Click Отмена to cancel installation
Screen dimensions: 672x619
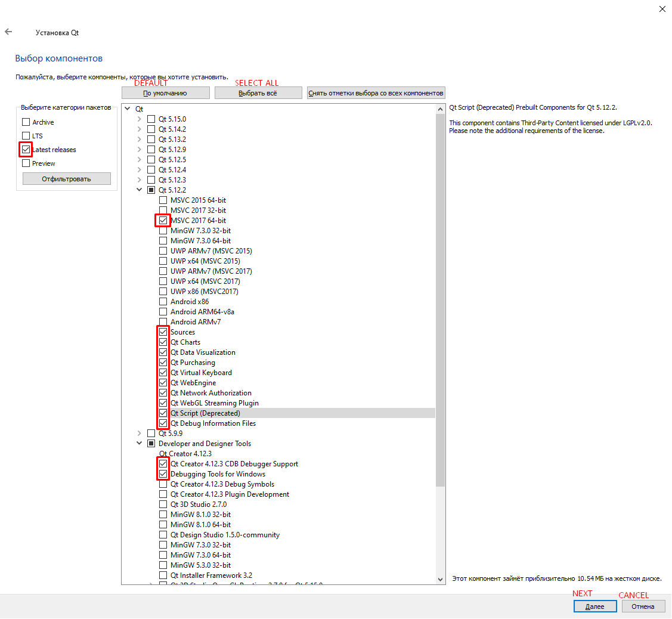tap(643, 606)
